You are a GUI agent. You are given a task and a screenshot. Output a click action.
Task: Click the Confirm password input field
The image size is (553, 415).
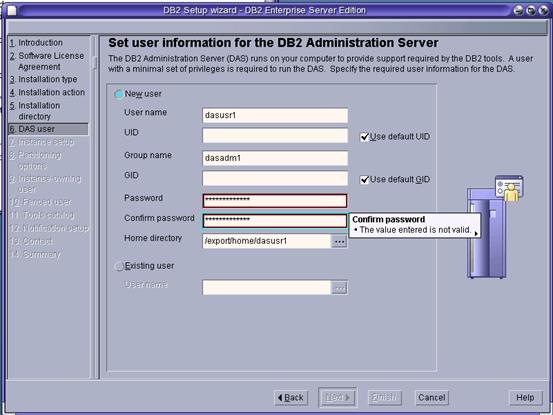click(275, 220)
